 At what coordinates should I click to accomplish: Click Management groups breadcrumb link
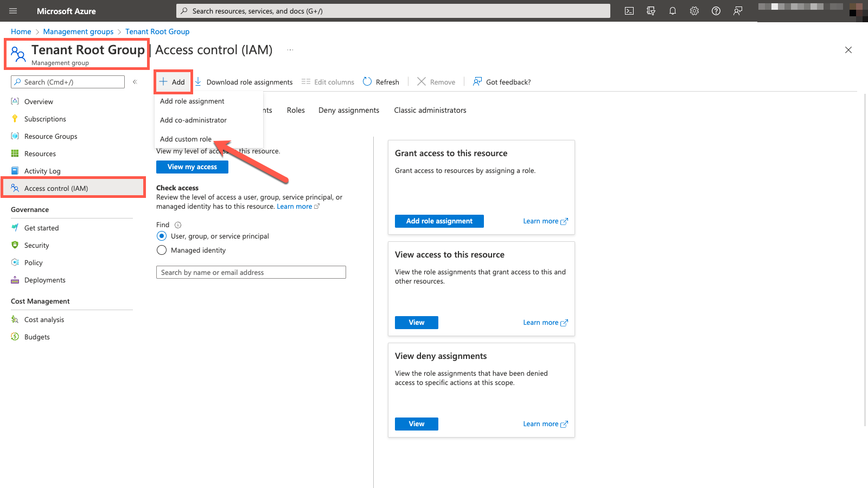tap(78, 31)
